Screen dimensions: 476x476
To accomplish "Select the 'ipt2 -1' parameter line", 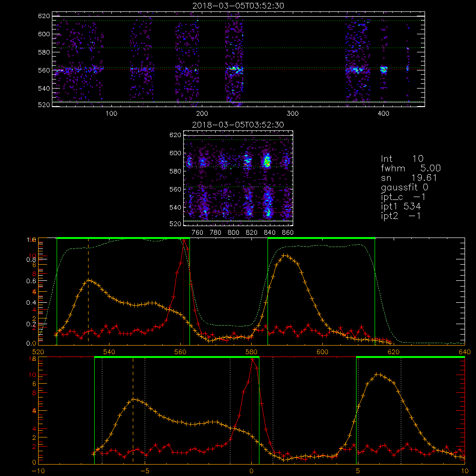I will click(401, 216).
